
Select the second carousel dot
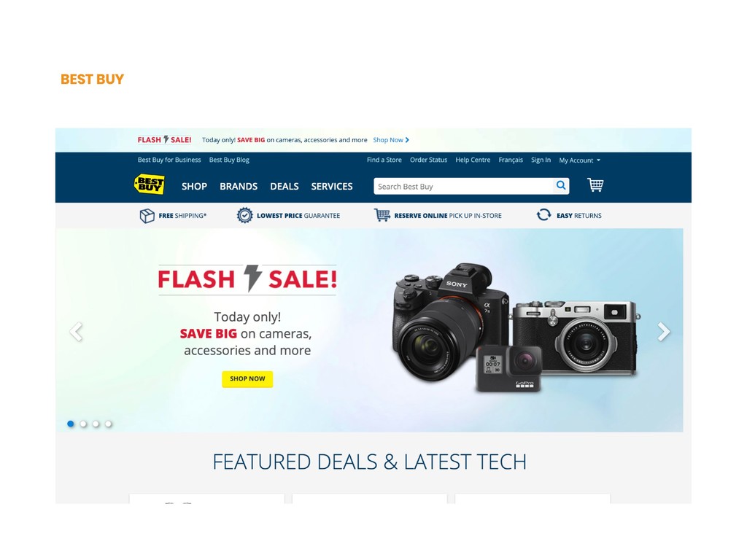[x=83, y=424]
